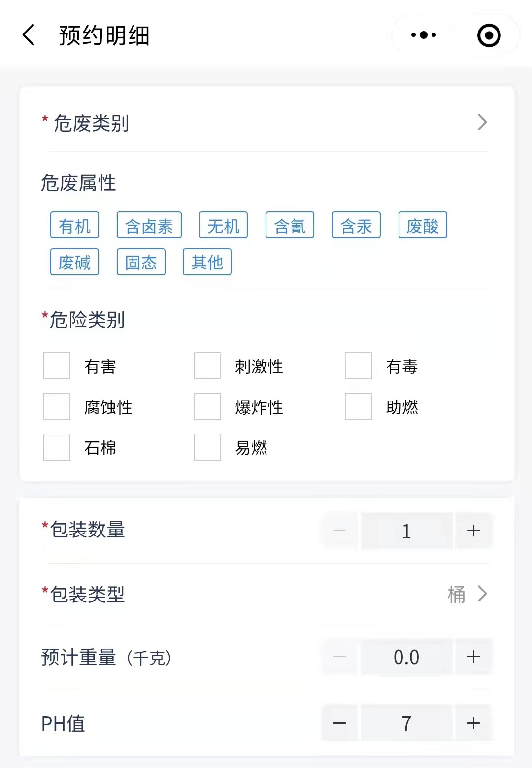The height and width of the screenshot is (768, 532).
Task: Check the 腐蚀性 checkbox
Action: (x=57, y=407)
